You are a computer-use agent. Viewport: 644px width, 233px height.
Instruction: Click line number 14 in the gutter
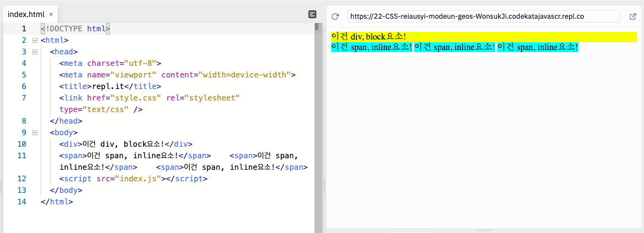point(22,202)
